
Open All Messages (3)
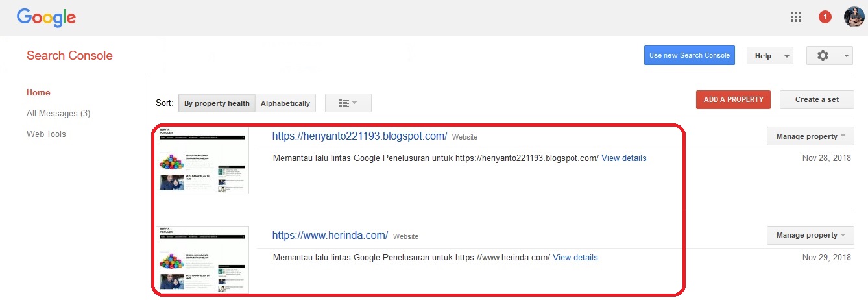pos(58,114)
